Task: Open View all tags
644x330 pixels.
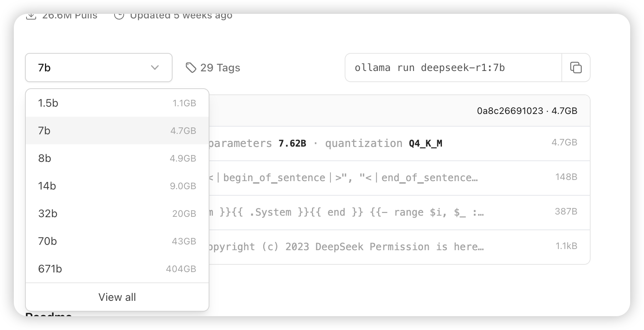Action: [x=117, y=297]
